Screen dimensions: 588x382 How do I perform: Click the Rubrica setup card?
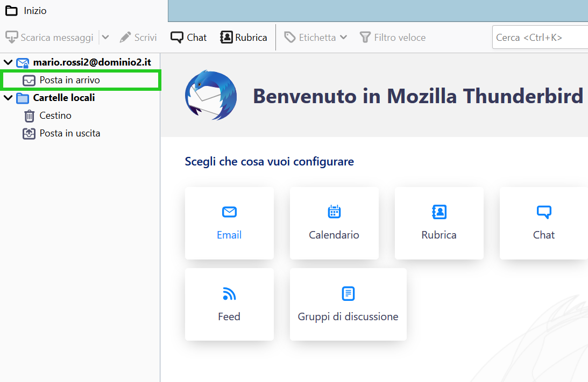[x=439, y=223]
